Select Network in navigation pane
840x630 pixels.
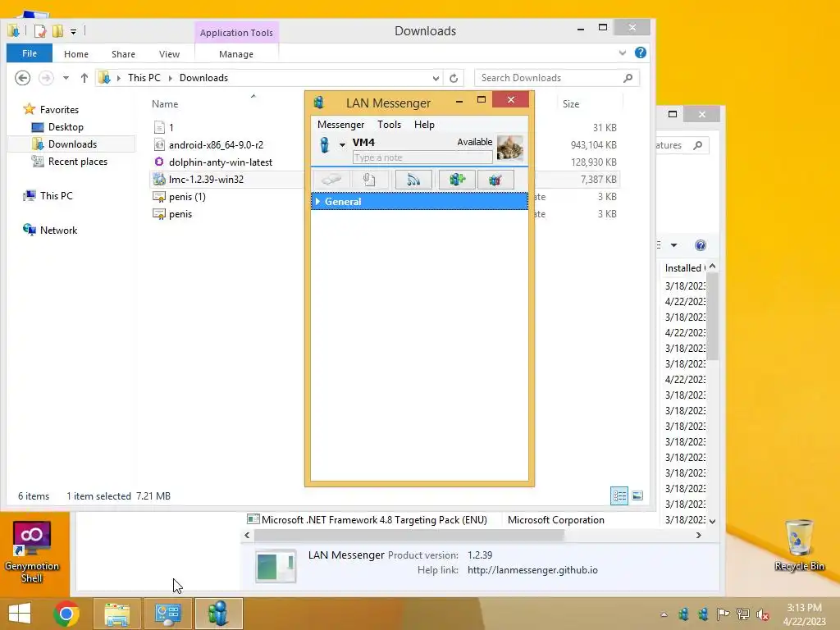coord(58,231)
